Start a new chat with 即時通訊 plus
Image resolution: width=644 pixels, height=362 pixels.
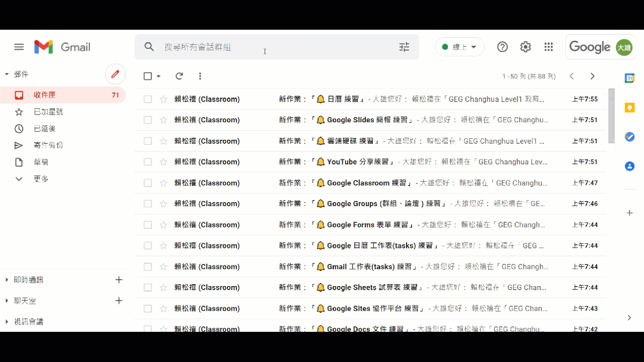point(119,280)
